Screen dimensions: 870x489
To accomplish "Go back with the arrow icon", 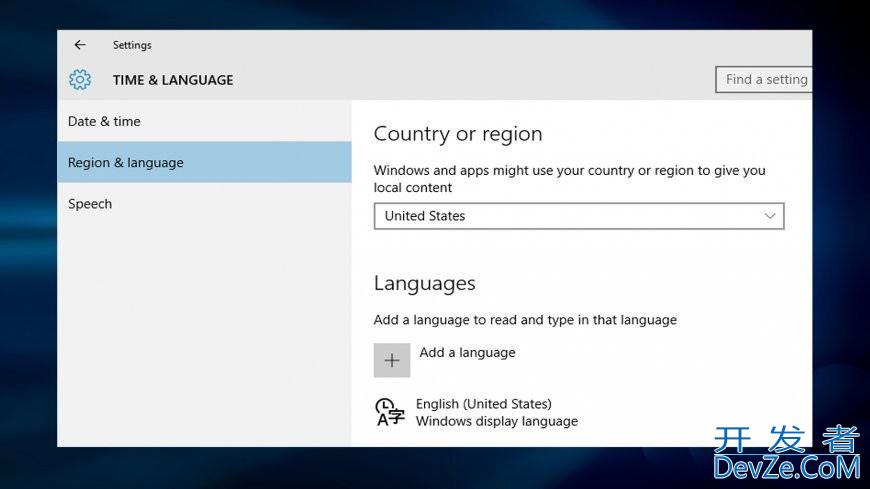I will click(x=80, y=45).
